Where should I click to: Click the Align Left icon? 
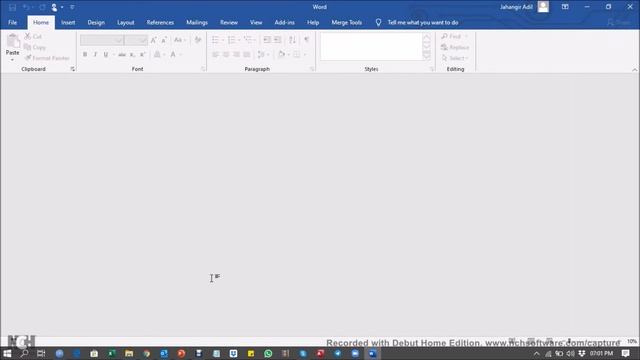coord(216,54)
